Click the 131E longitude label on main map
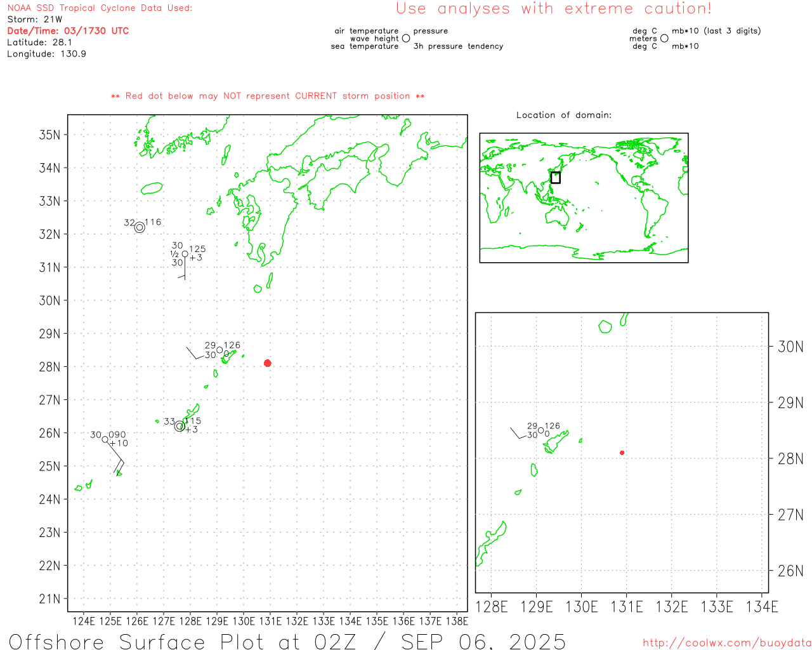The width and height of the screenshot is (812, 650). click(x=270, y=621)
